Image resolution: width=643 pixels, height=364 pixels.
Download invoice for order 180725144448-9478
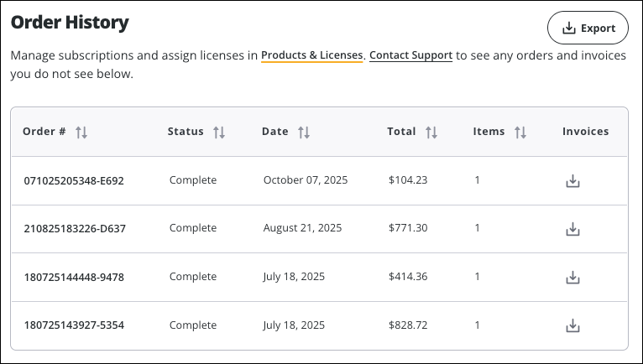pyautogui.click(x=572, y=277)
